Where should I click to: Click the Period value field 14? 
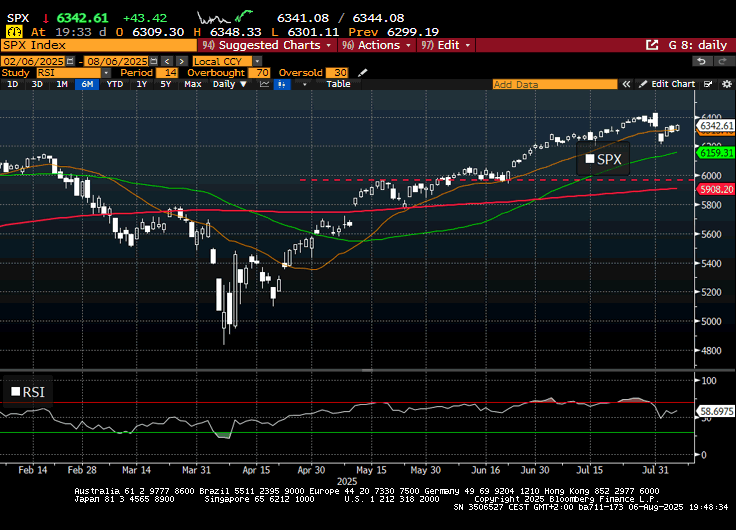point(167,73)
